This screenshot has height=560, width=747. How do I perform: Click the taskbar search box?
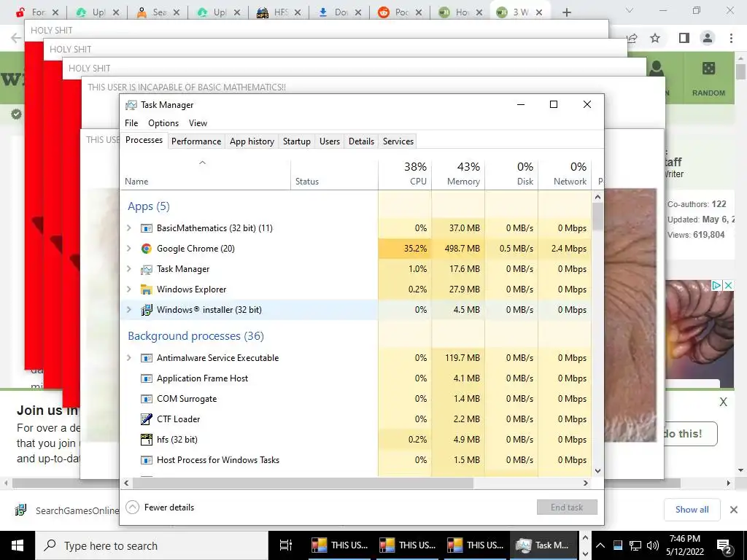click(x=152, y=545)
